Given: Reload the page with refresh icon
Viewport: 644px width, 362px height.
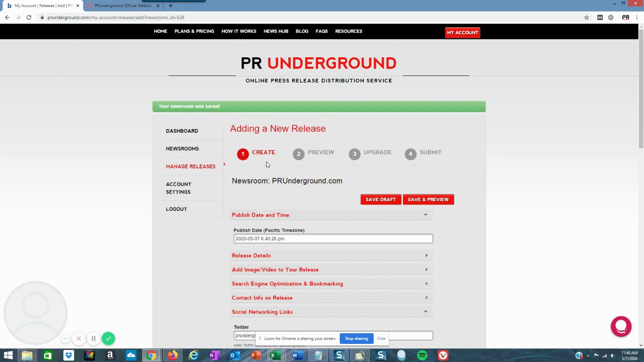Looking at the screenshot, I should pyautogui.click(x=29, y=17).
